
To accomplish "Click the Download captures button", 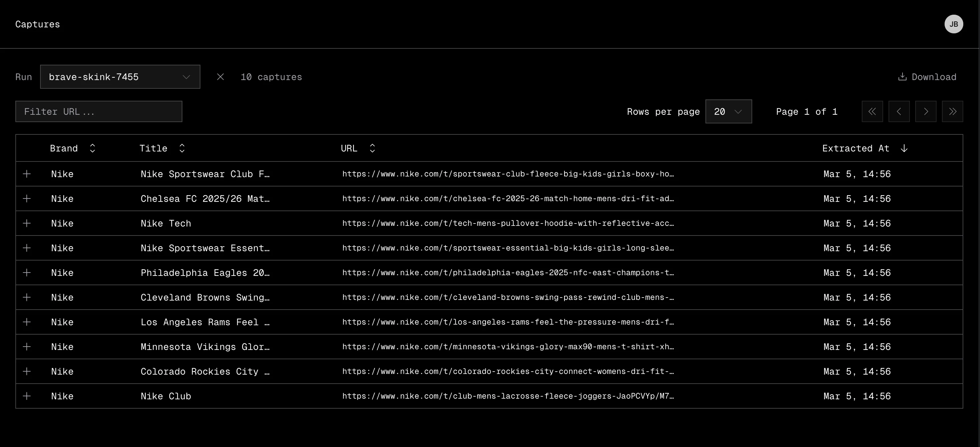I will (x=927, y=77).
